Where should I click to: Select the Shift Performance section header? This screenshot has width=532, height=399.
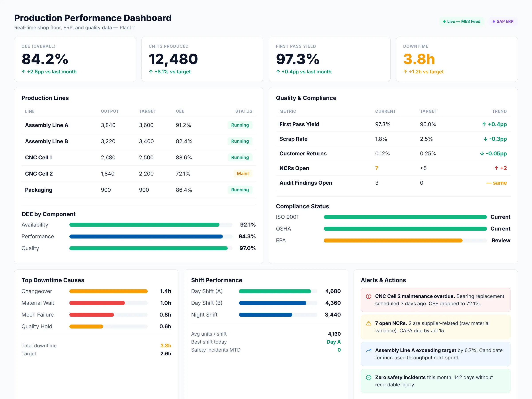pyautogui.click(x=216, y=280)
